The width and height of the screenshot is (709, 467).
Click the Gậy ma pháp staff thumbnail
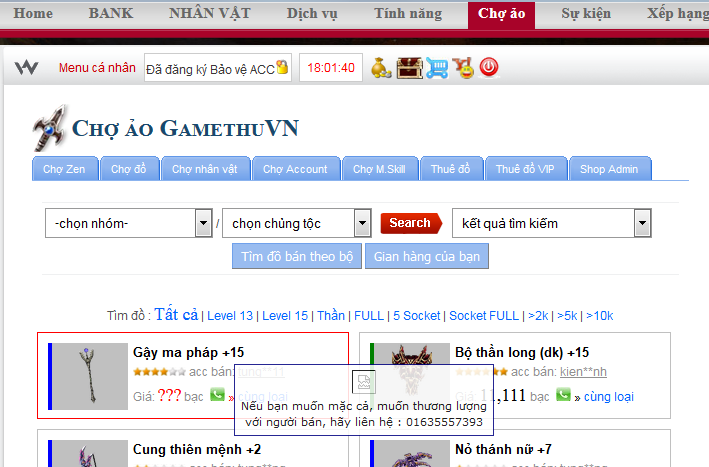(90, 376)
